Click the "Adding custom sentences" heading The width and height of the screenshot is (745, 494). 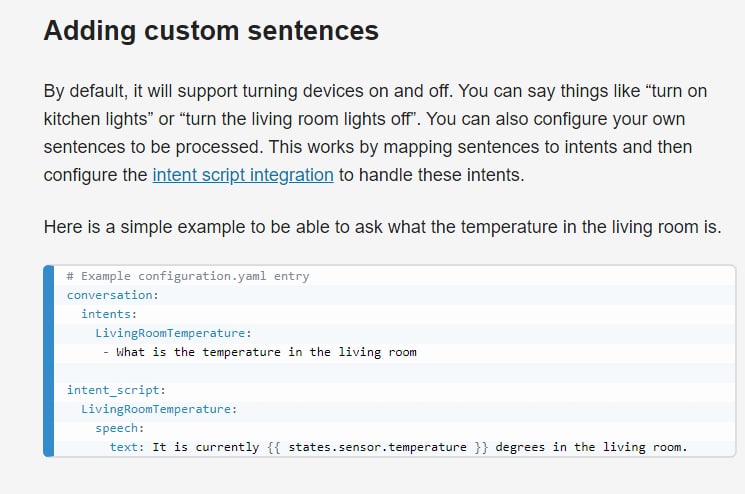211,31
